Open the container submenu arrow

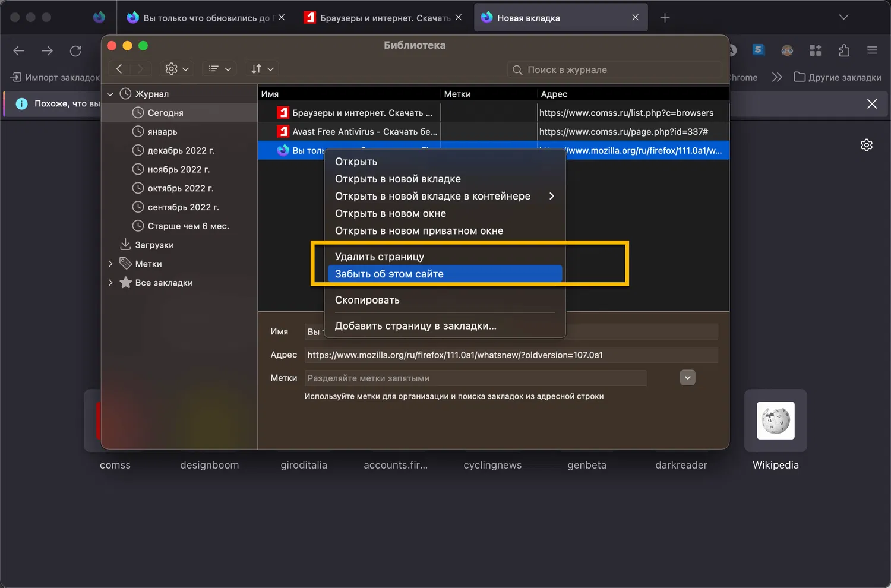[552, 196]
